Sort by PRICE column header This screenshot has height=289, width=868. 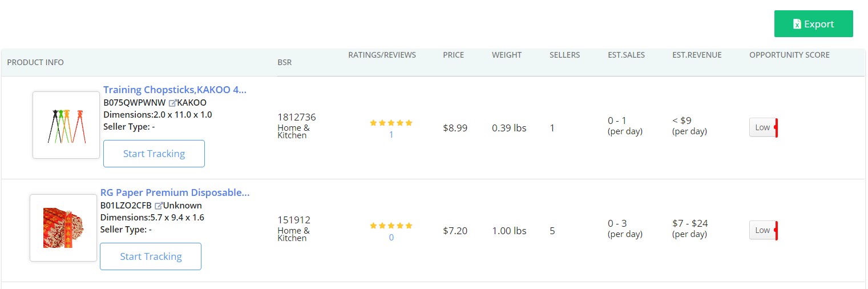pos(454,55)
